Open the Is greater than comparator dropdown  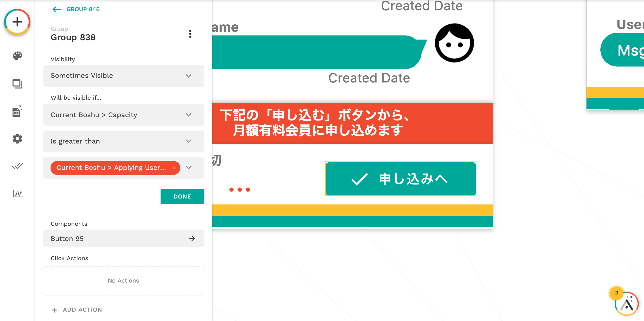[123, 141]
